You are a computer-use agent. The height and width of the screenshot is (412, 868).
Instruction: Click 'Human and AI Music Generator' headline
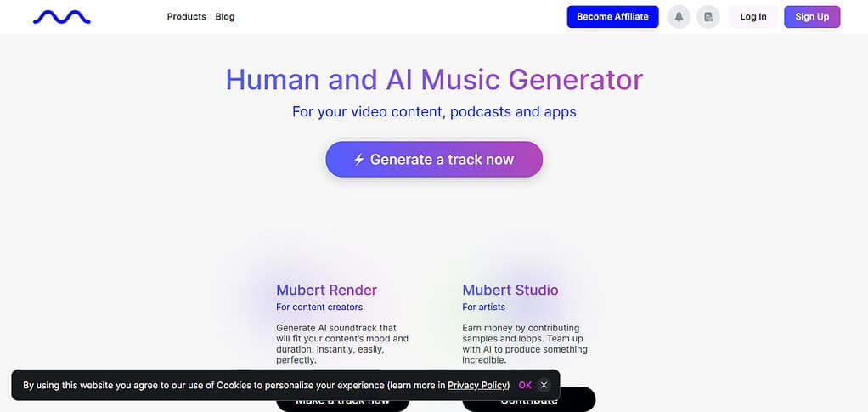434,79
